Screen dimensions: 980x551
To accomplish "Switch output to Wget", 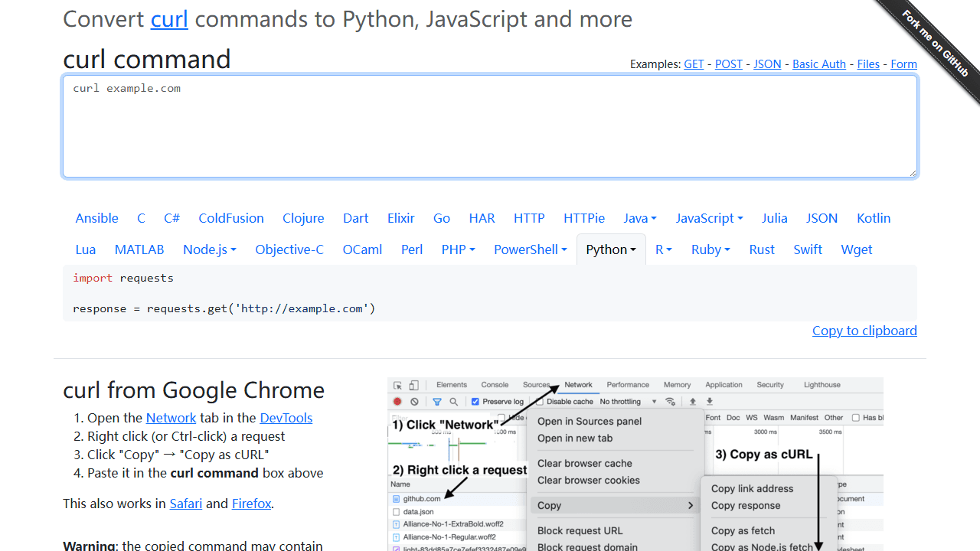I will [857, 249].
